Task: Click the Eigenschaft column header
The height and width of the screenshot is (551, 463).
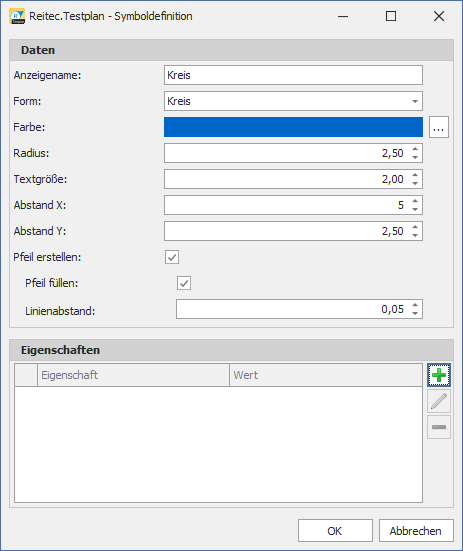Action: [133, 375]
